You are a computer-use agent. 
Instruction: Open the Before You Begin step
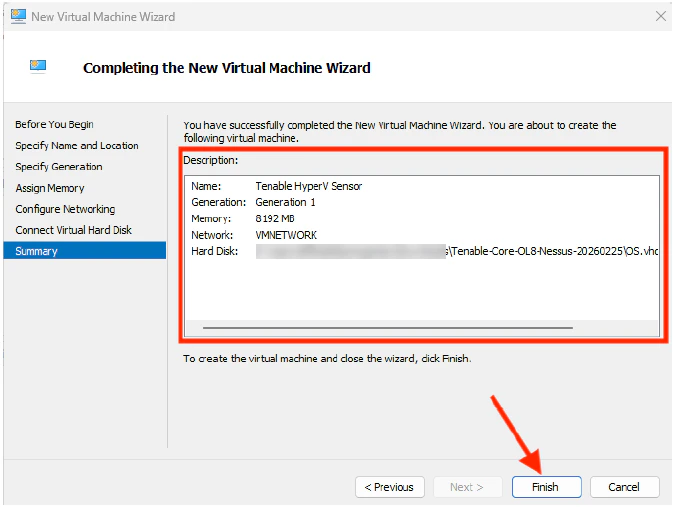click(55, 124)
